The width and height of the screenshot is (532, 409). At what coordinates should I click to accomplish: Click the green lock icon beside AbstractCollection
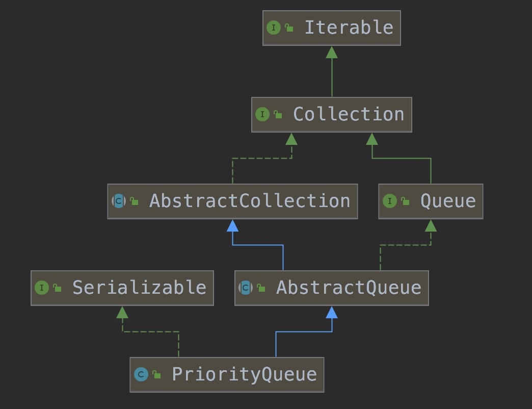coord(135,201)
